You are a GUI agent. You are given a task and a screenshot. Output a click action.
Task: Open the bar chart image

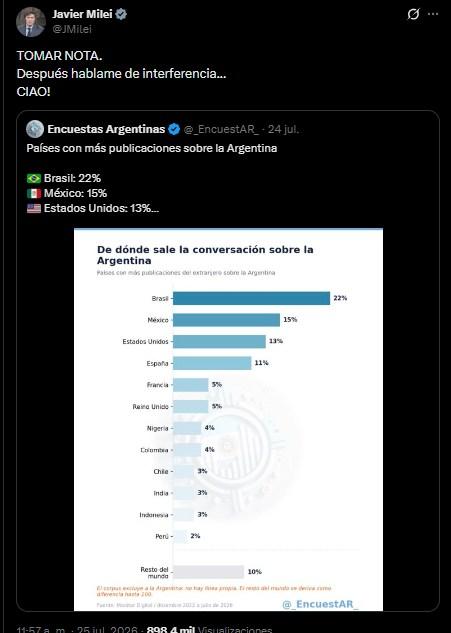[x=229, y=419]
